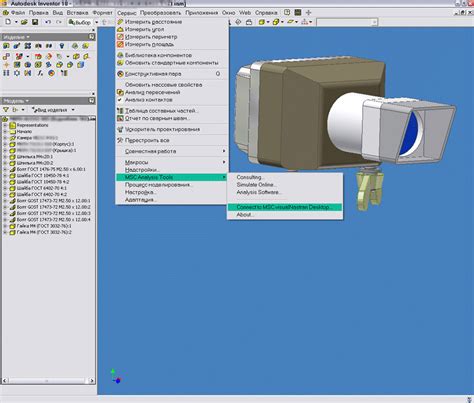474x403 pixels.
Task: Open a file with the folder icon
Action: pos(24,22)
